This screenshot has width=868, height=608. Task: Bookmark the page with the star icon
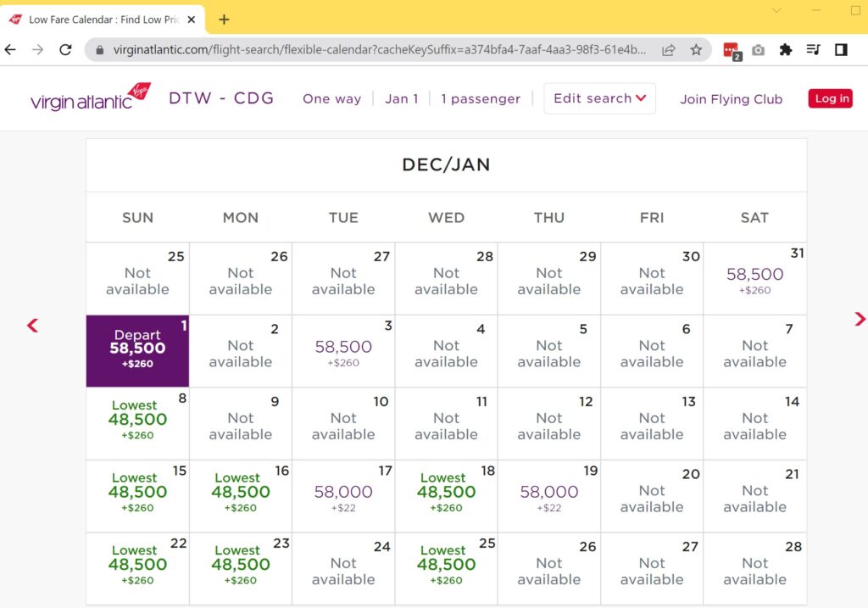click(x=697, y=49)
